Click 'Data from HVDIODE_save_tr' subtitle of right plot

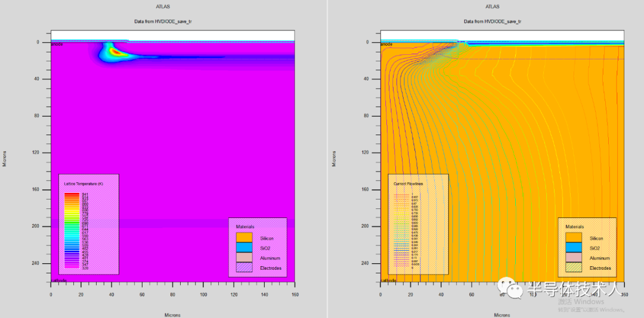[493, 21]
